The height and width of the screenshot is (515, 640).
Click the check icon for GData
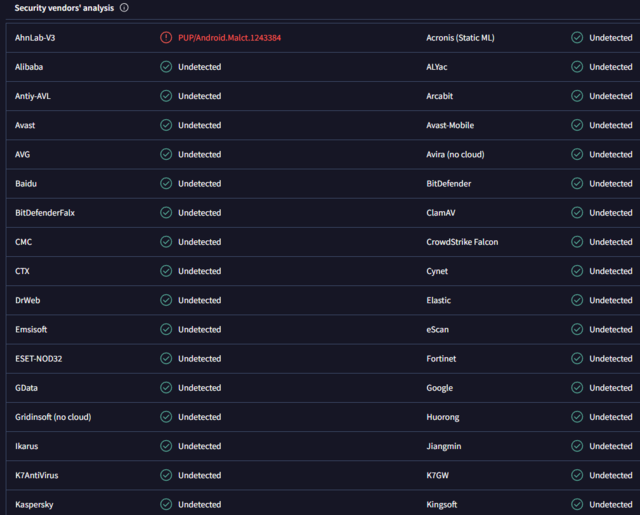[x=166, y=388]
